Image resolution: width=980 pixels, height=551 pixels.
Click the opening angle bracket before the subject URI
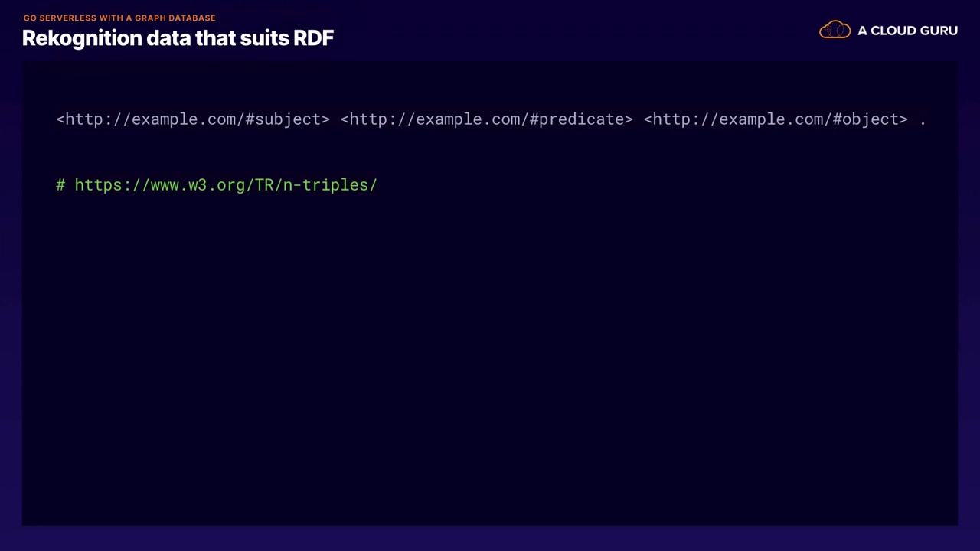(x=60, y=119)
